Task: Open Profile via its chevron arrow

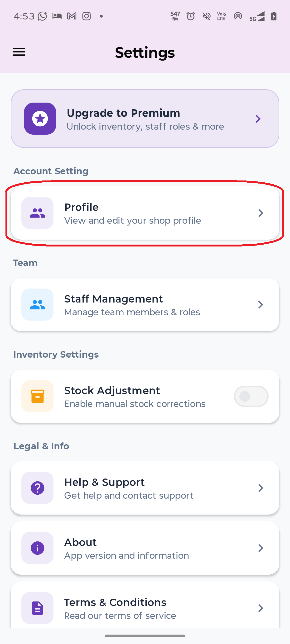Action: point(261,213)
